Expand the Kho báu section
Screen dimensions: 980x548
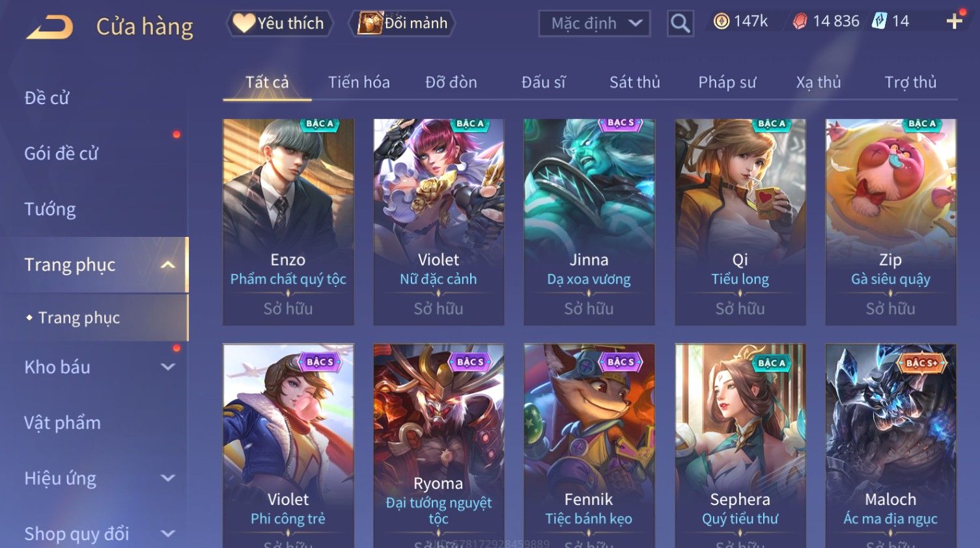tap(167, 367)
